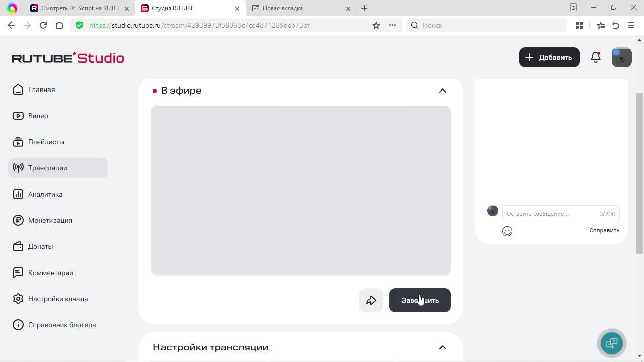Reload the page
644x362 pixels.
pyautogui.click(x=43, y=25)
